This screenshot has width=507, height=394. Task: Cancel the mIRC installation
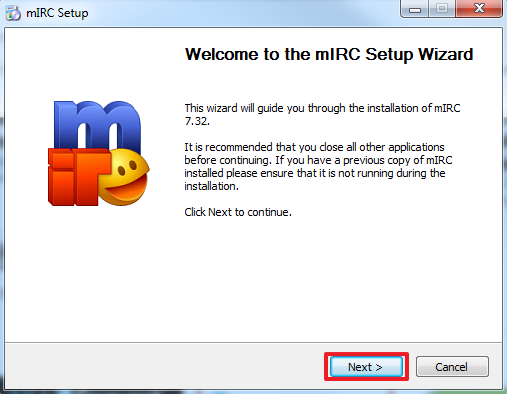(452, 367)
